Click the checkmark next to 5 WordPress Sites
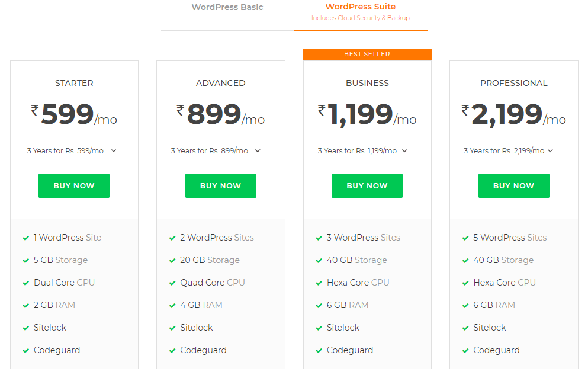 [465, 237]
